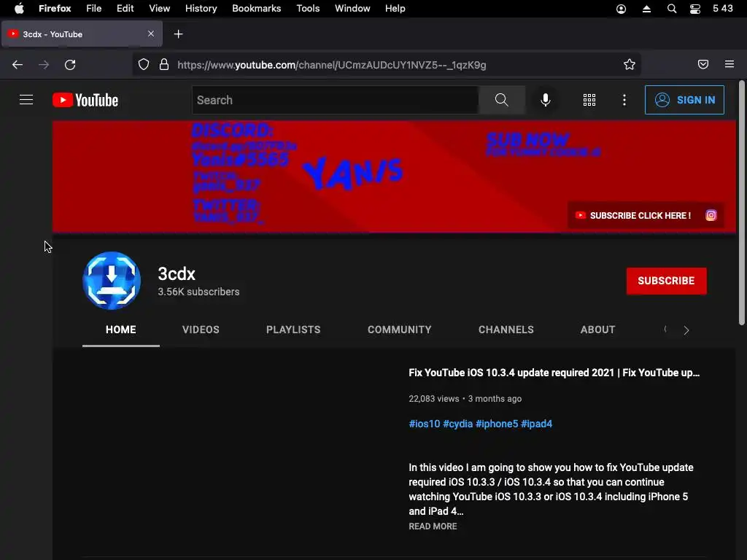Image resolution: width=747 pixels, height=560 pixels.
Task: Open the YouTube apps grid
Action: (x=589, y=100)
